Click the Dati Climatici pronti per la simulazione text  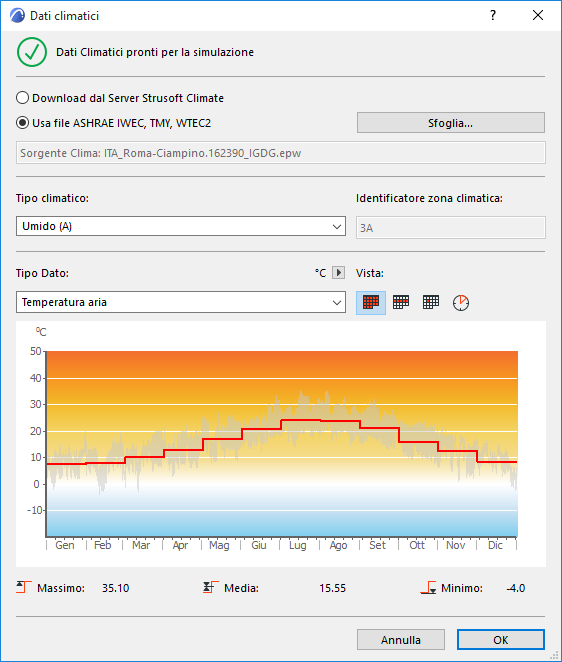tap(155, 52)
